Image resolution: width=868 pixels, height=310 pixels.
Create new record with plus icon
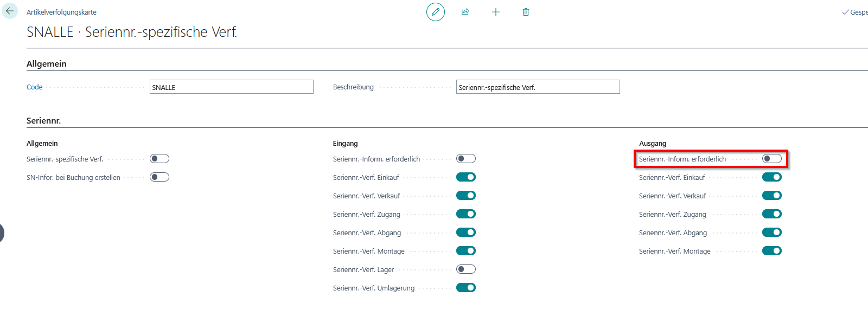(495, 12)
